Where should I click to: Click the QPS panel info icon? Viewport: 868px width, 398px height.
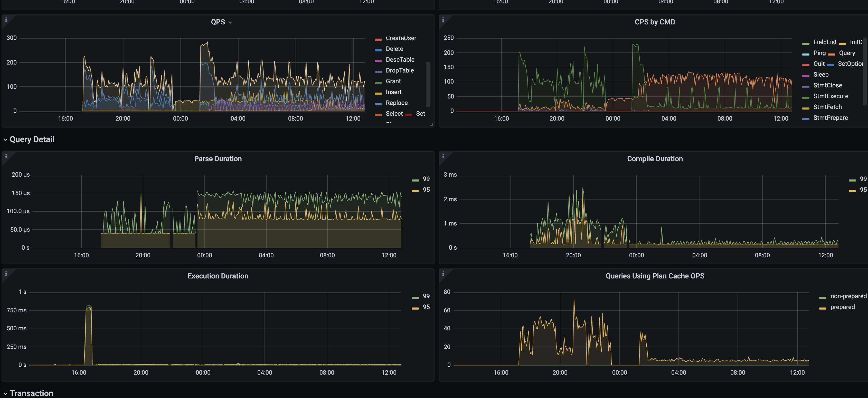coord(6,20)
